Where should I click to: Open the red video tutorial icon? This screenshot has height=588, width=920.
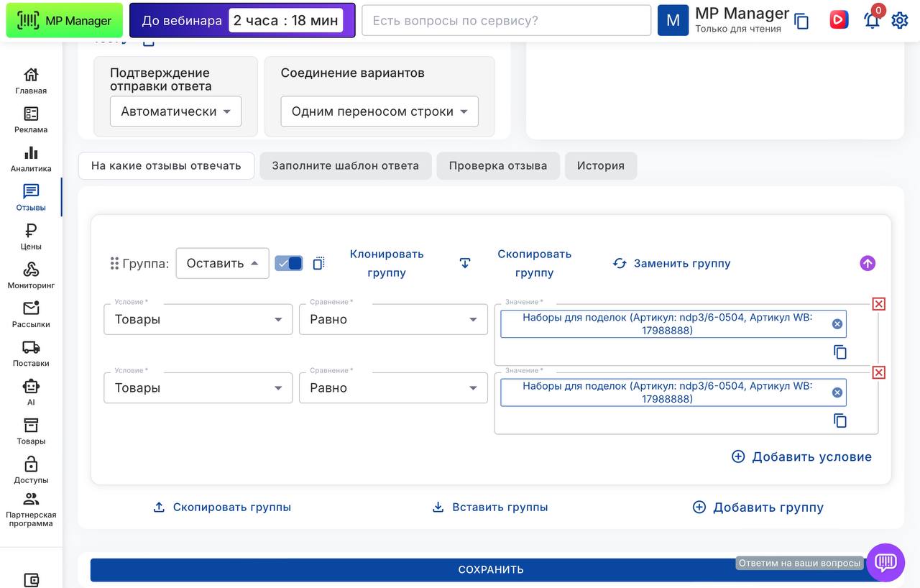(838, 20)
